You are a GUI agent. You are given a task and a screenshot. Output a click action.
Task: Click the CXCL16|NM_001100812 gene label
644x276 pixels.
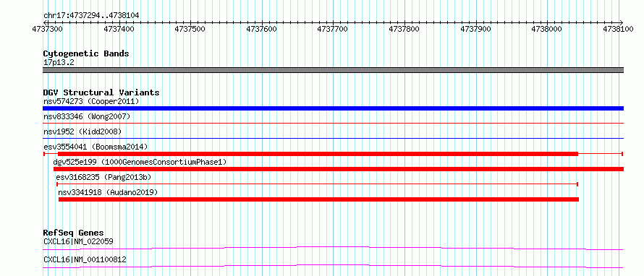(85, 259)
